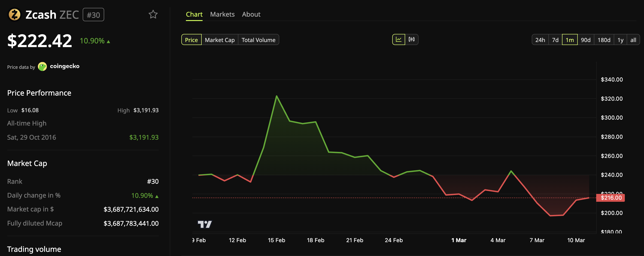The height and width of the screenshot is (256, 644).
Task: Select the Total Volume data toggle
Action: click(258, 40)
